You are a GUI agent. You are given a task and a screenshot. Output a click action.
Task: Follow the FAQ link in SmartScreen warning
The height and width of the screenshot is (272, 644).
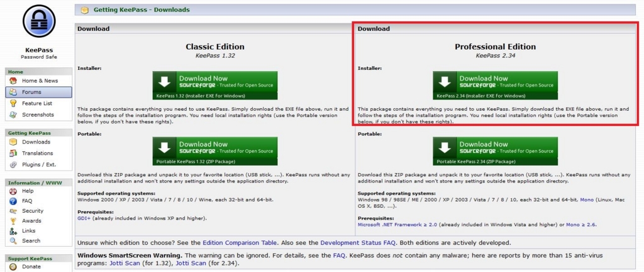339,256
